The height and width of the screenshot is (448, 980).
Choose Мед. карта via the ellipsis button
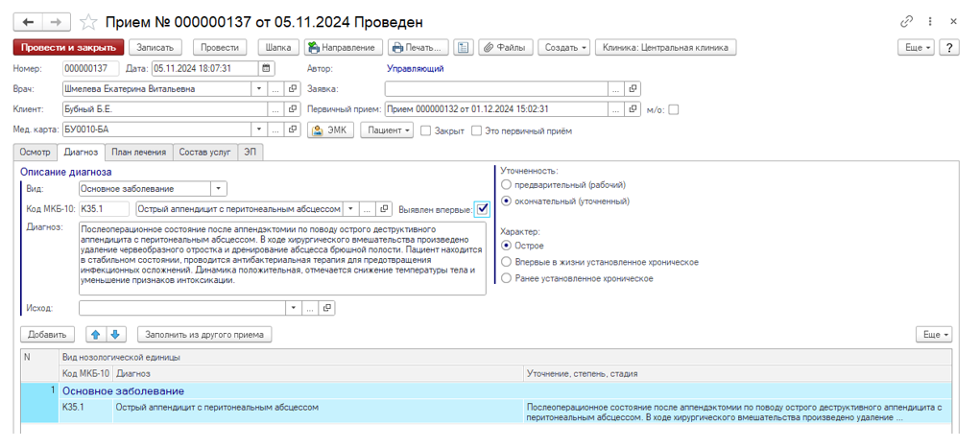pyautogui.click(x=276, y=130)
